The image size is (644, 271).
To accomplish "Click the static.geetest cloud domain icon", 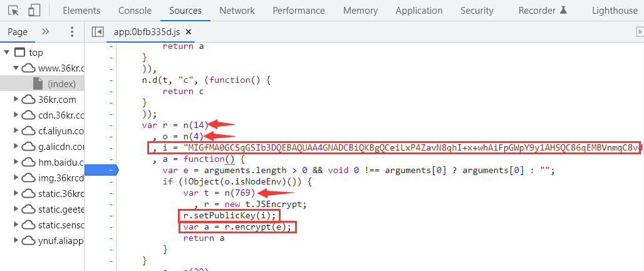I will click(x=29, y=209).
